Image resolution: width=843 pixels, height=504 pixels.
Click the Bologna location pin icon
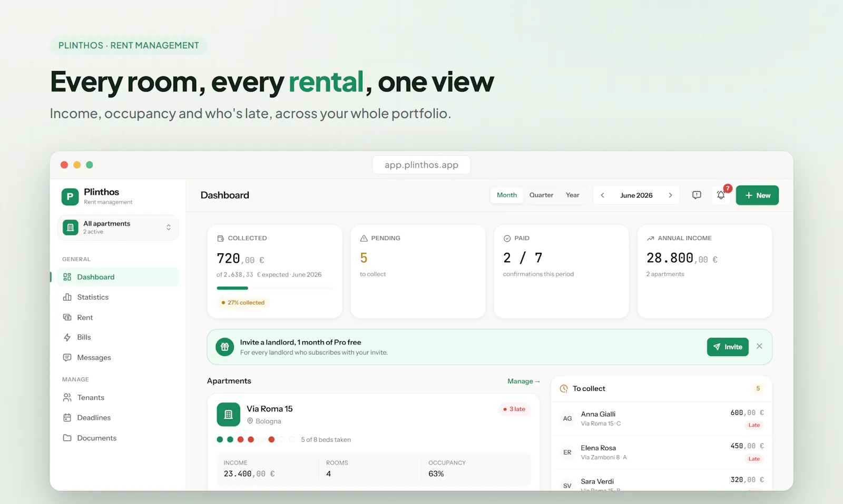click(250, 421)
